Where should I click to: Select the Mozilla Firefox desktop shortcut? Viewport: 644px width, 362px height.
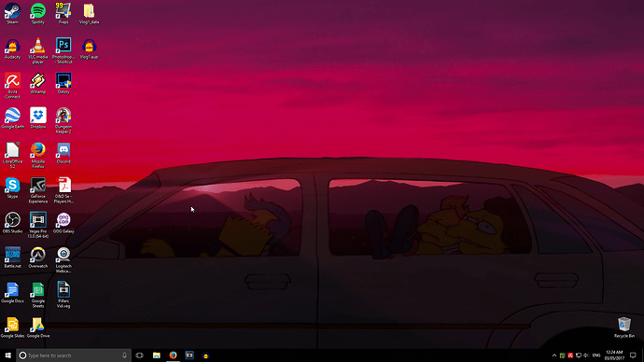(37, 156)
